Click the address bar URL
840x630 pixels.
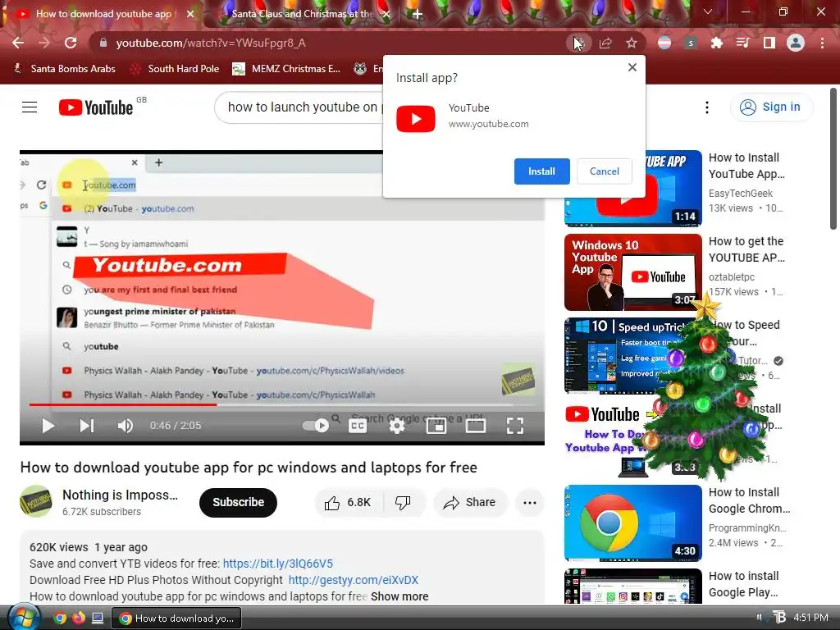211,43
